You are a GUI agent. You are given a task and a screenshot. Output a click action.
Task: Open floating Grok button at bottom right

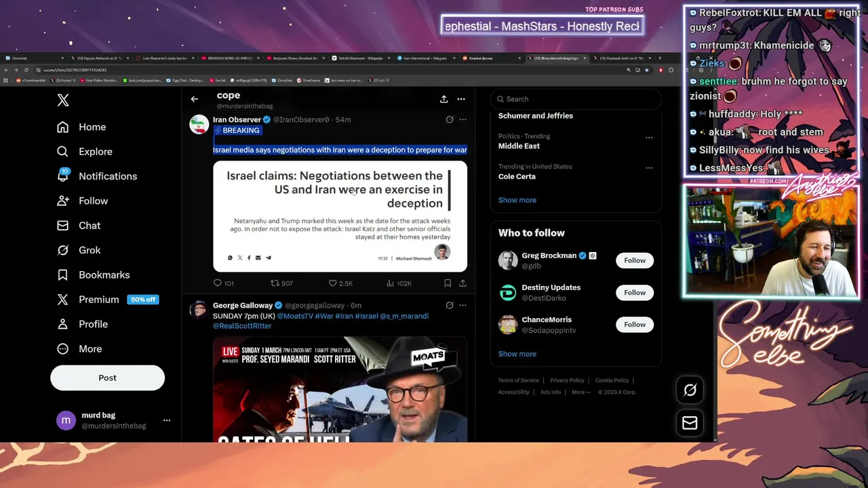coord(690,390)
